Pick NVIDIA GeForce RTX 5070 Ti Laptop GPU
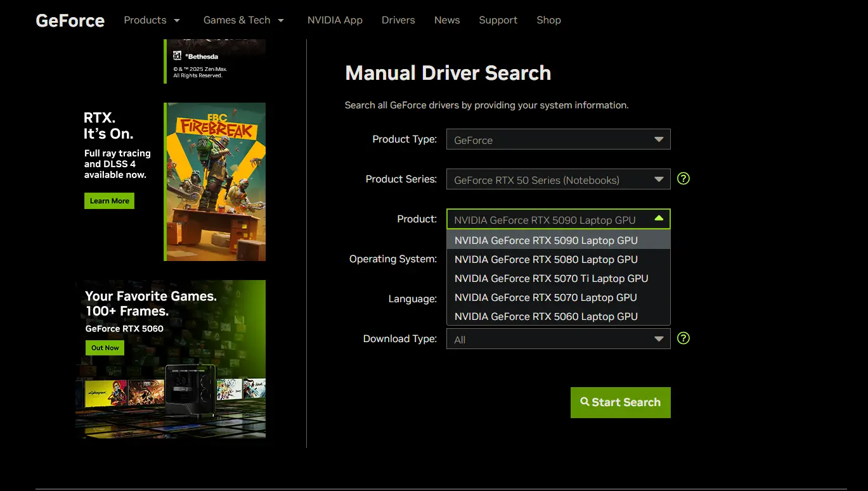This screenshot has height=491, width=868. click(559, 278)
